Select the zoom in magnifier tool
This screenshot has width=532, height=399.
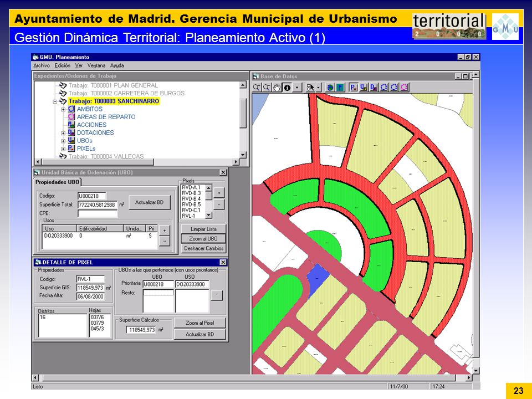(257, 88)
